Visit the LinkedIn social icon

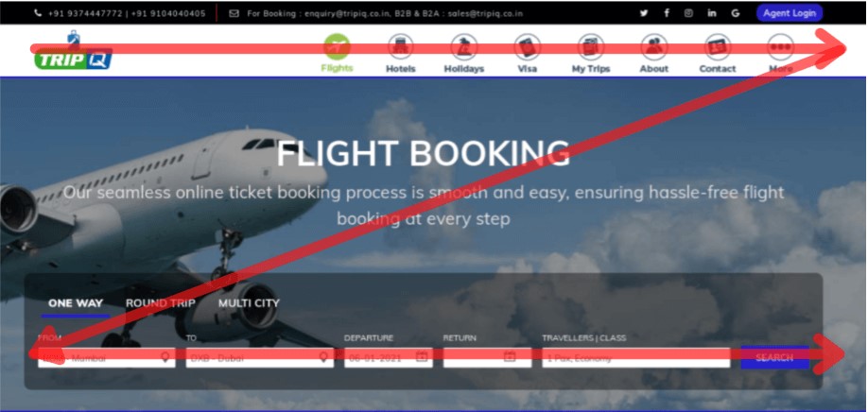pos(712,13)
